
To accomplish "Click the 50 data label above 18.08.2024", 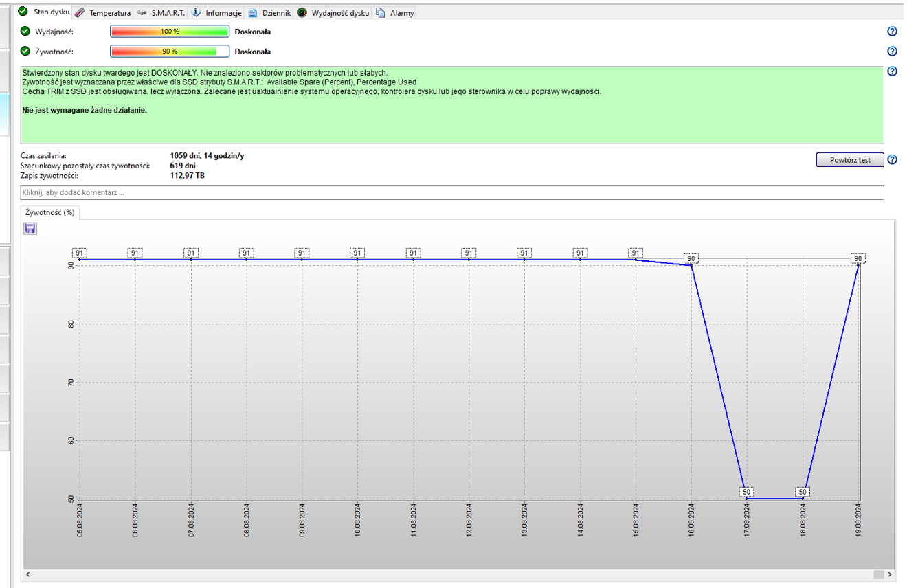I will [x=803, y=492].
